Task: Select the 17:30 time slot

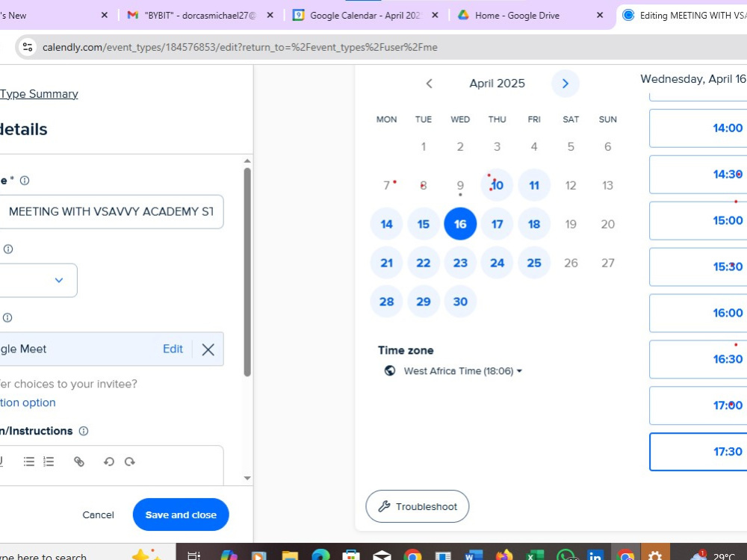Action: coord(698,452)
